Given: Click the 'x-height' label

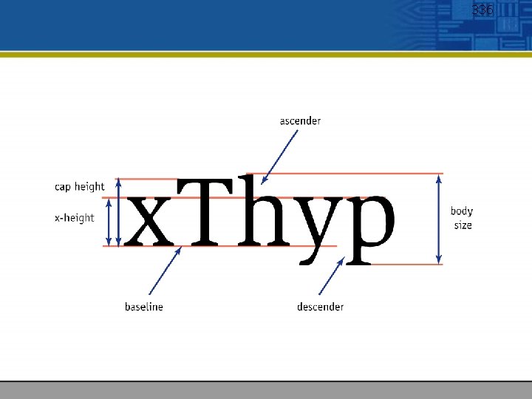Looking at the screenshot, I should click(x=75, y=217).
